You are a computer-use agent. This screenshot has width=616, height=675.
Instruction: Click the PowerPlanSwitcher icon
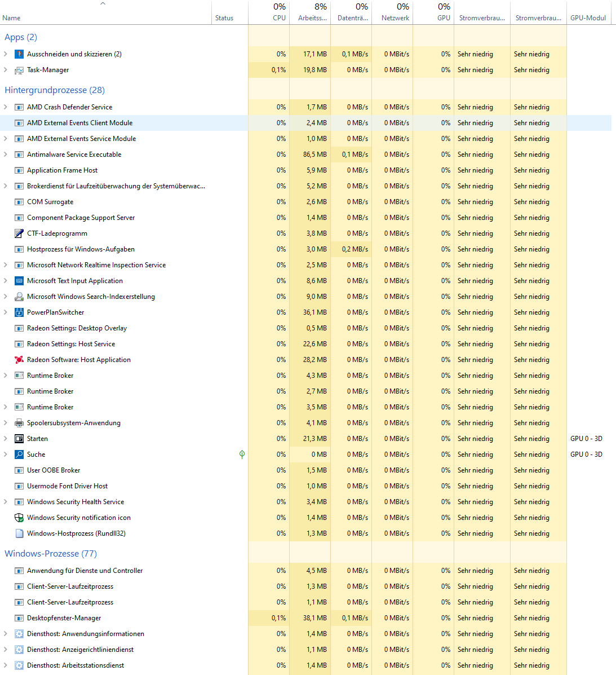click(x=19, y=312)
